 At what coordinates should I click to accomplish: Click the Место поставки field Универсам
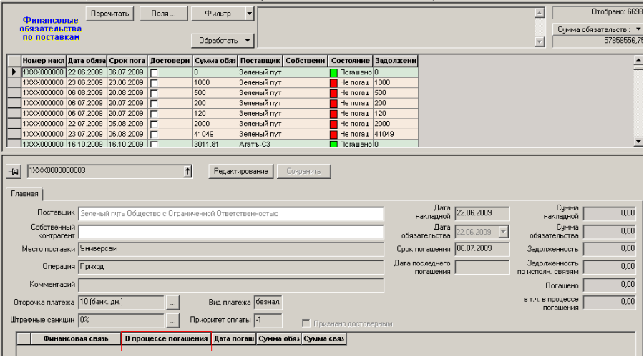pyautogui.click(x=231, y=249)
